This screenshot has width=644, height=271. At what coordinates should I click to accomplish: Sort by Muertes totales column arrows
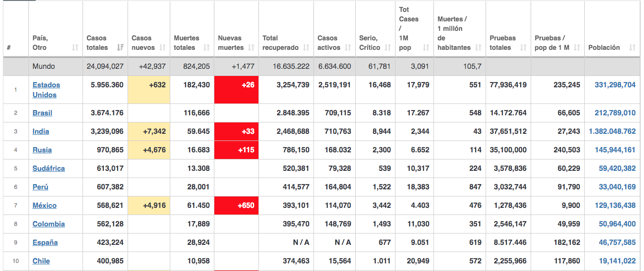(207, 47)
